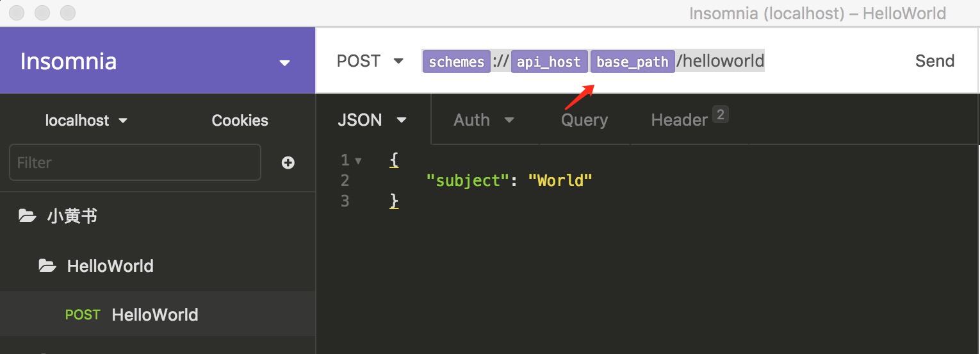The height and width of the screenshot is (354, 980).
Task: Click the /helloworld URL path text
Action: pos(721,61)
